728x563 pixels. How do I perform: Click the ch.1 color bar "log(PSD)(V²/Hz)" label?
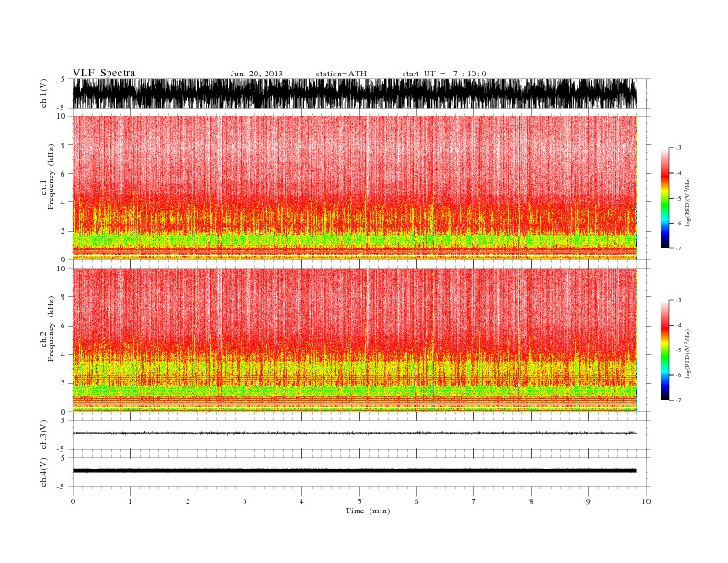click(688, 201)
